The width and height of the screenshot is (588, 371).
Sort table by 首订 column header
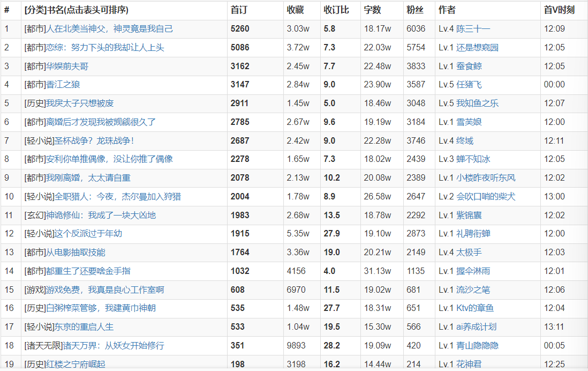click(x=238, y=10)
